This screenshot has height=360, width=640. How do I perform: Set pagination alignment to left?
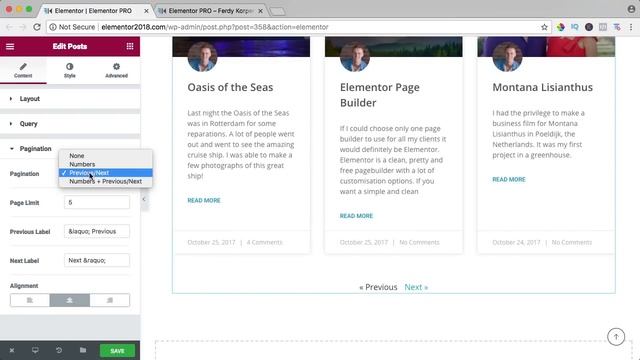point(30,300)
